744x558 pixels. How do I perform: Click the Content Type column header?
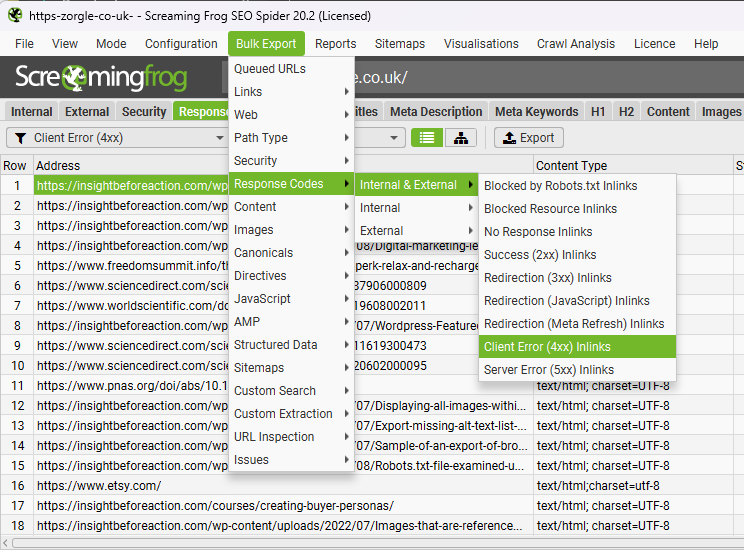pyautogui.click(x=633, y=166)
